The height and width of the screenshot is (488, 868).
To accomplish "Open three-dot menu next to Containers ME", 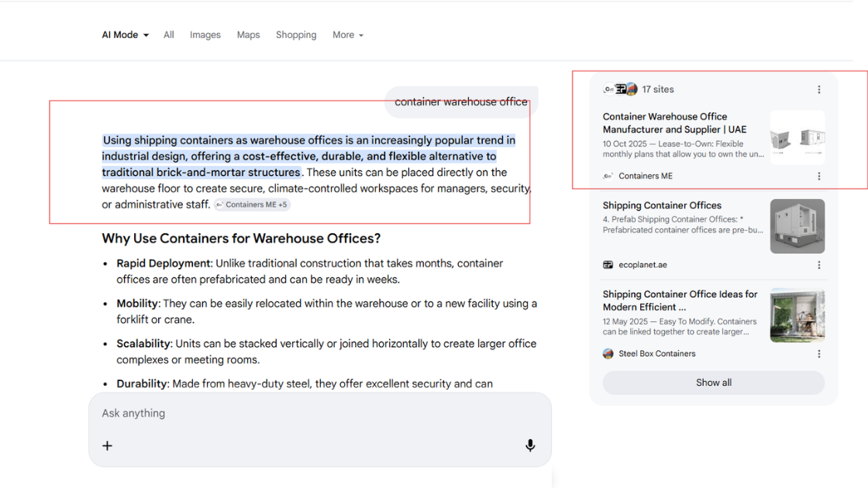I will 819,176.
